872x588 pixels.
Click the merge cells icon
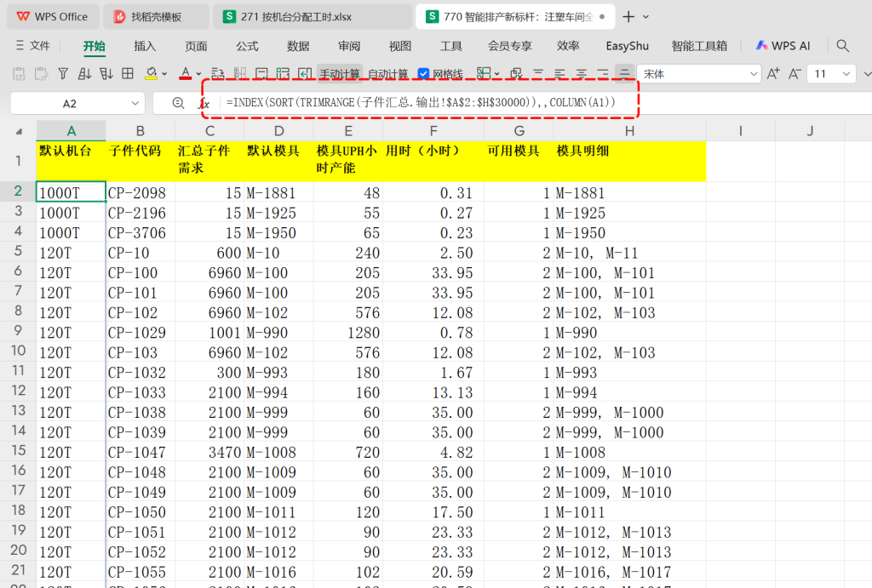(x=239, y=74)
